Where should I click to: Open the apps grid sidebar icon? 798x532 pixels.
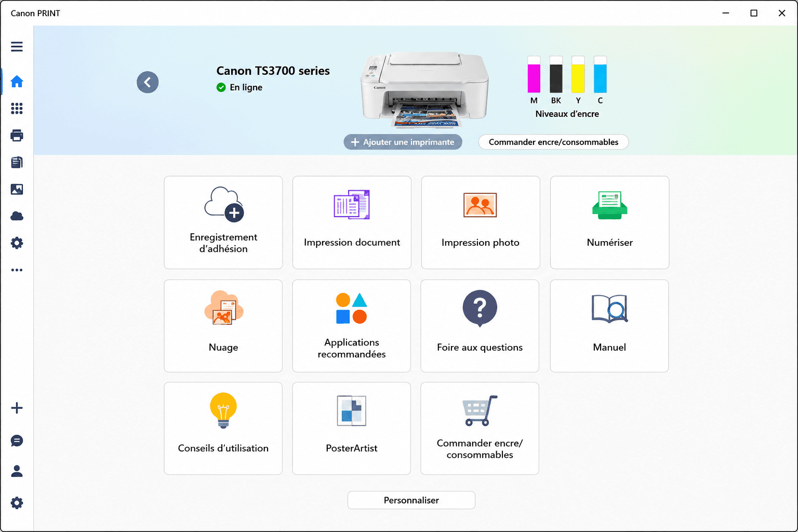pos(17,108)
